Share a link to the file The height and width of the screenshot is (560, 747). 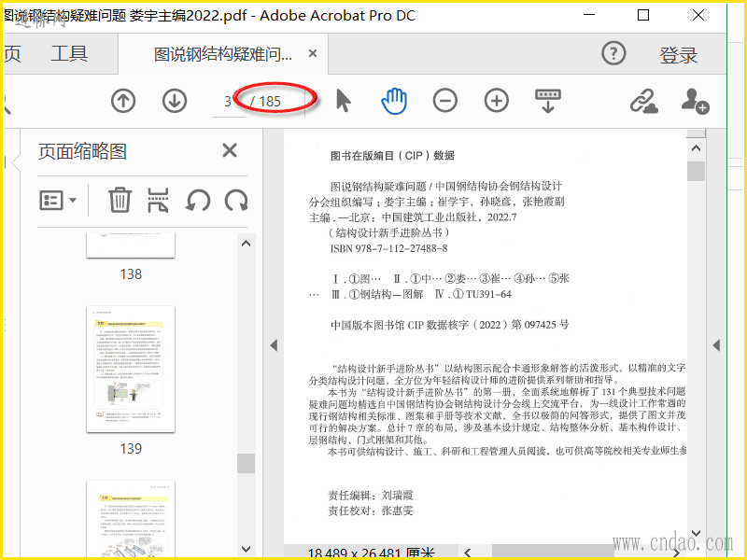point(643,102)
